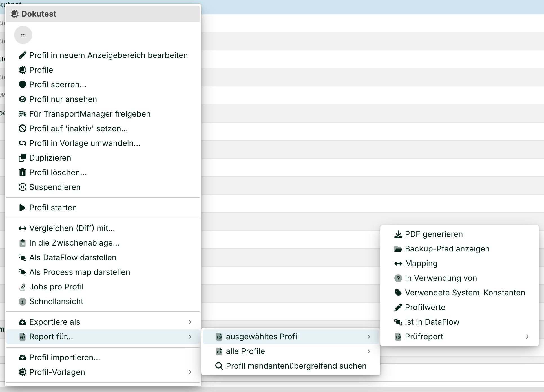Viewport: 544px width, 392px height.
Task: Click the info icon for 'Schnellansicht'
Action: point(23,301)
